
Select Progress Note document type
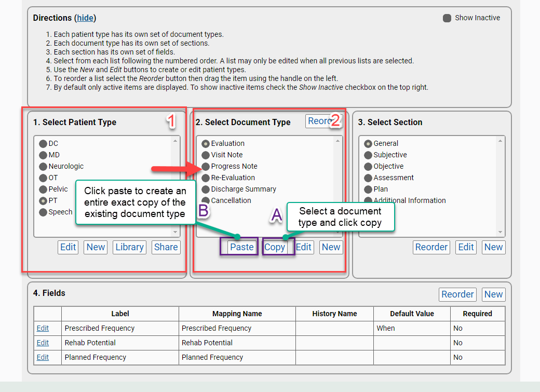[206, 166]
